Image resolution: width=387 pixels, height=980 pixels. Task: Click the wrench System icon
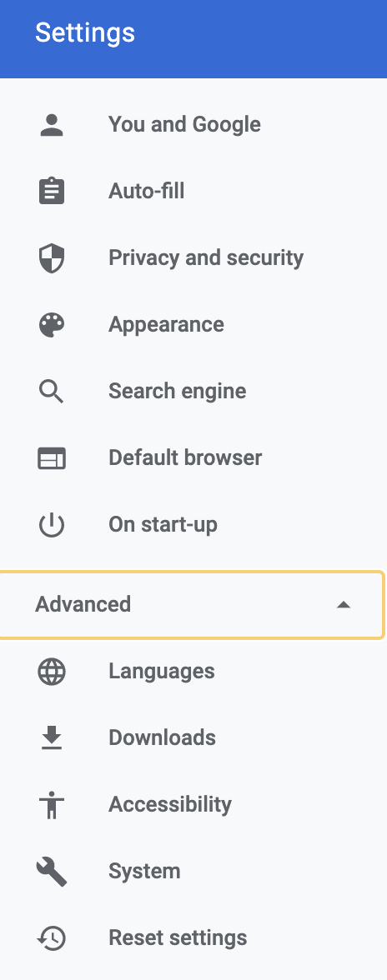point(52,872)
